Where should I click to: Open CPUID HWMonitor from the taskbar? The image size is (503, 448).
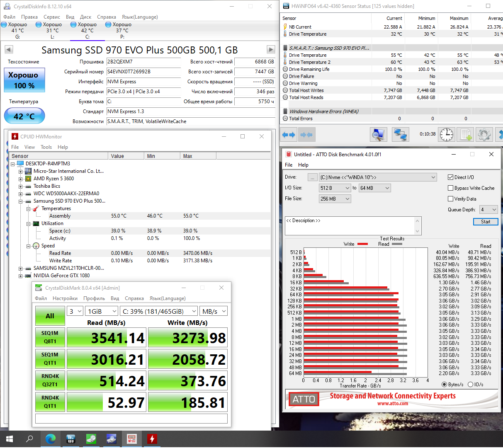pyautogui.click(x=152, y=438)
